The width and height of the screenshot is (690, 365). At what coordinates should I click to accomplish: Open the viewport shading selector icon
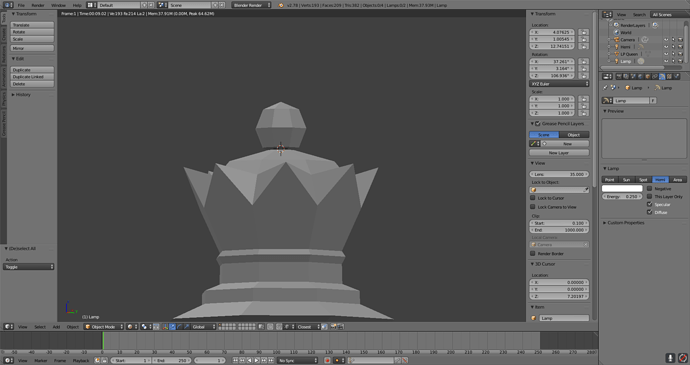tap(131, 327)
